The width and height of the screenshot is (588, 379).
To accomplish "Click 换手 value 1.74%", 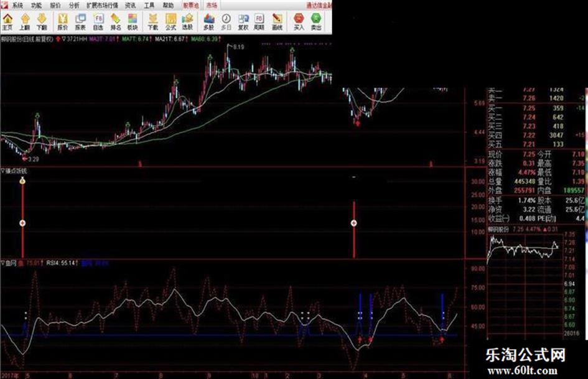I will pyautogui.click(x=527, y=200).
